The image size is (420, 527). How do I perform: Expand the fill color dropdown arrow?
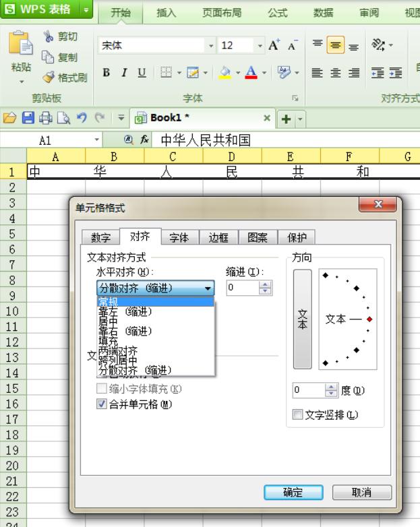point(238,73)
